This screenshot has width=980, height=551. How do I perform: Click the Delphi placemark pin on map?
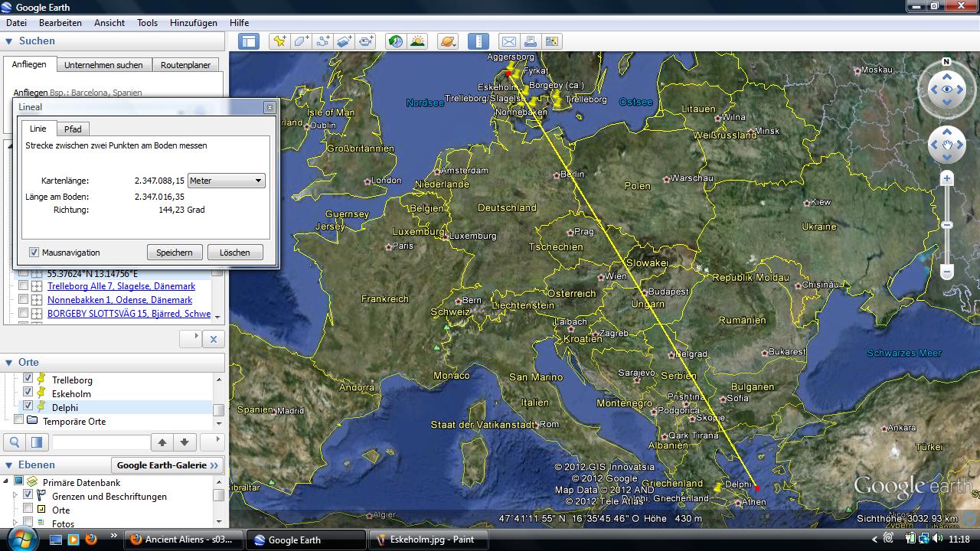click(717, 487)
